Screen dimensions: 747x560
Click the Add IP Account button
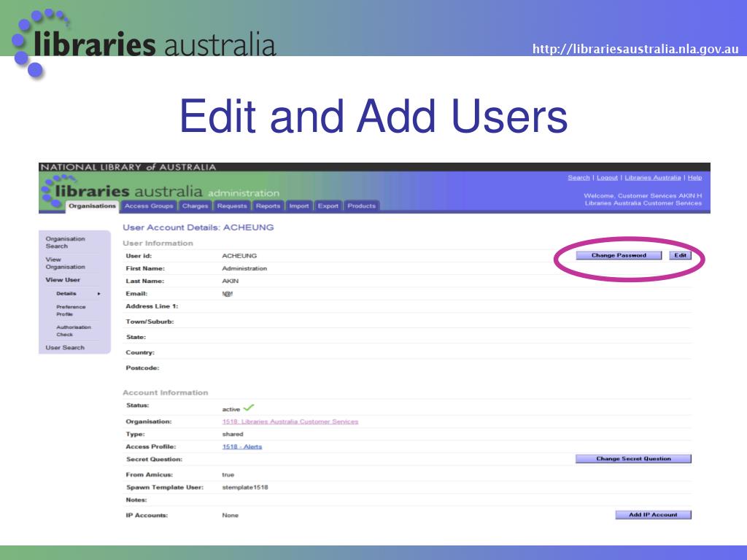pyautogui.click(x=653, y=515)
